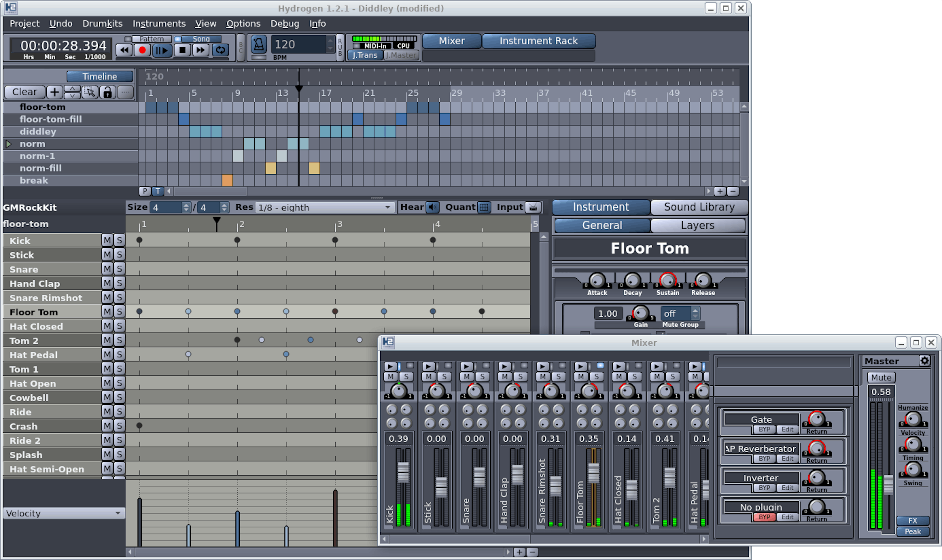Solo the Snare instrument row
The width and height of the screenshot is (942, 560).
tap(119, 269)
